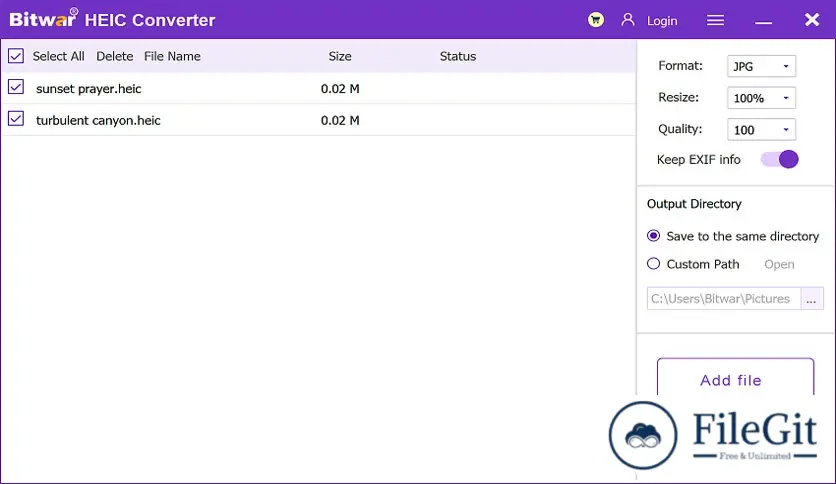Click the user account icon
This screenshot has width=836, height=484.
point(628,20)
